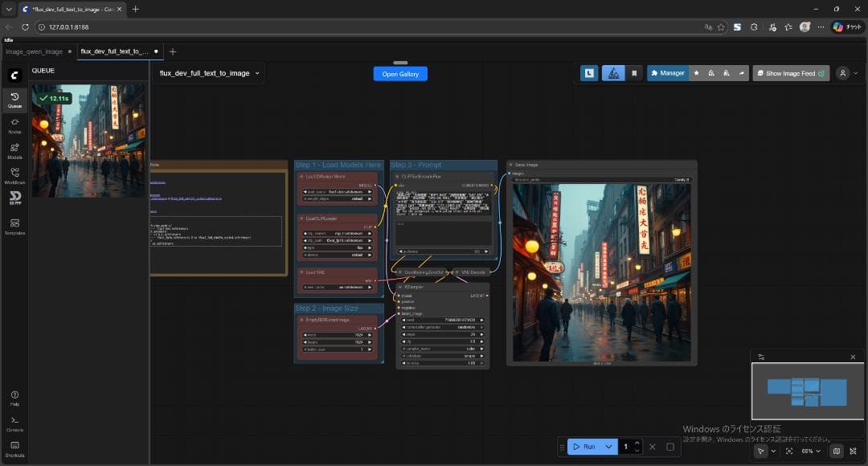Viewport: 868px width, 466px height.
Task: Click the Fit View icon in canvas toolbar
Action: [789, 452]
